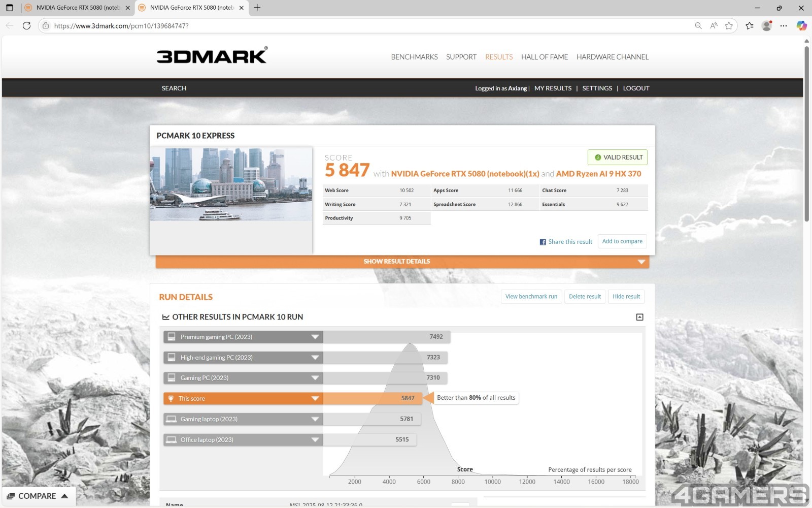Reload the page with the refresh icon

coord(27,25)
